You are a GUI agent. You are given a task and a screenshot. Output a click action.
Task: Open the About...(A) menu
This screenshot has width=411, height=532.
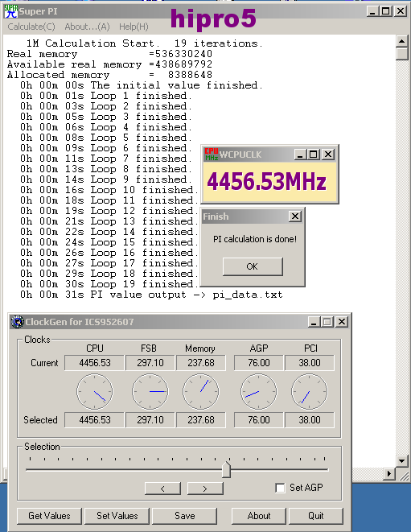coord(87,27)
